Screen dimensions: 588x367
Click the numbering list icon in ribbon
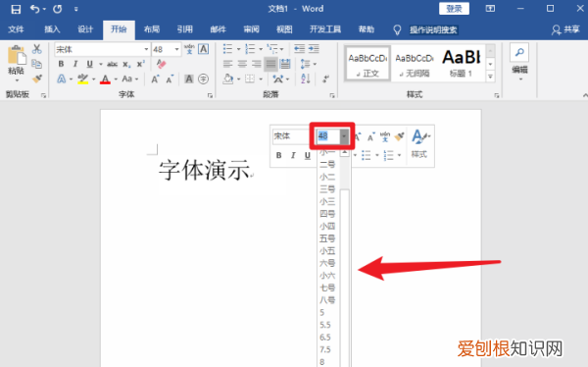250,49
